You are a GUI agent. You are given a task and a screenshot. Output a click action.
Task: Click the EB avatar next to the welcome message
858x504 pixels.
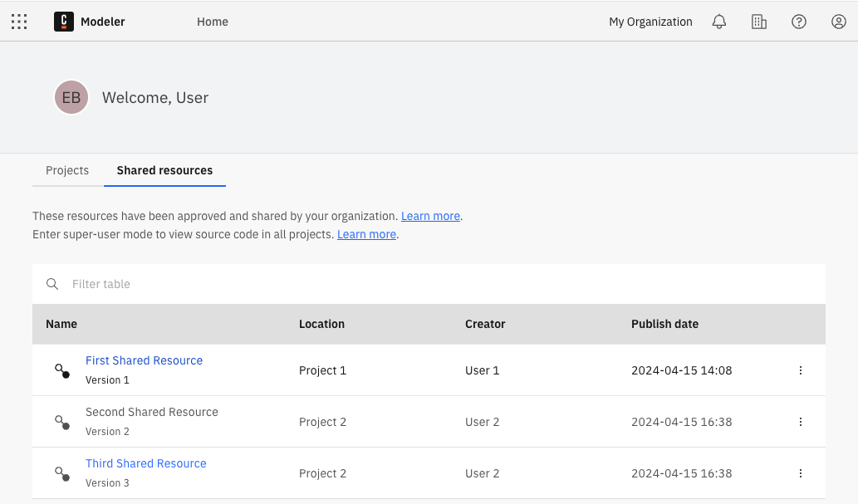point(71,97)
